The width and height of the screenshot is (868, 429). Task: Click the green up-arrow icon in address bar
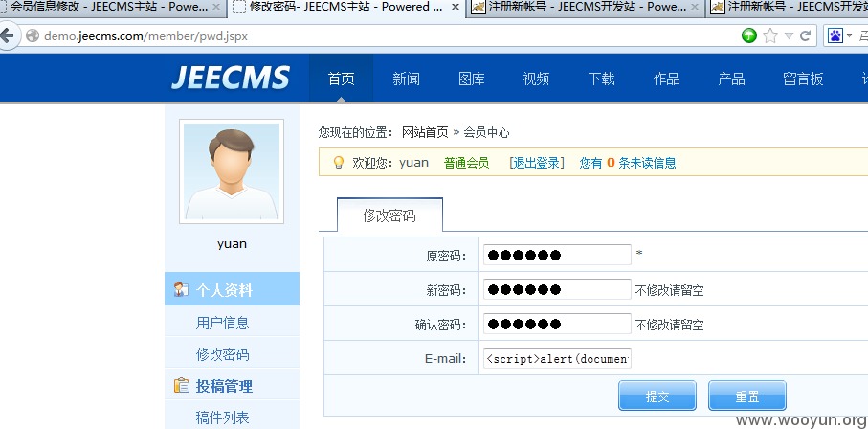pos(749,36)
